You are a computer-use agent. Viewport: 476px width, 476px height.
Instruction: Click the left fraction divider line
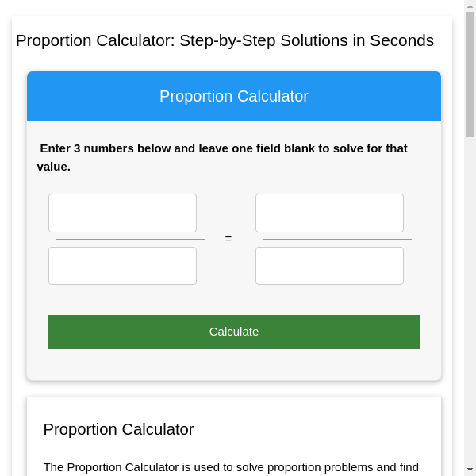click(x=130, y=239)
